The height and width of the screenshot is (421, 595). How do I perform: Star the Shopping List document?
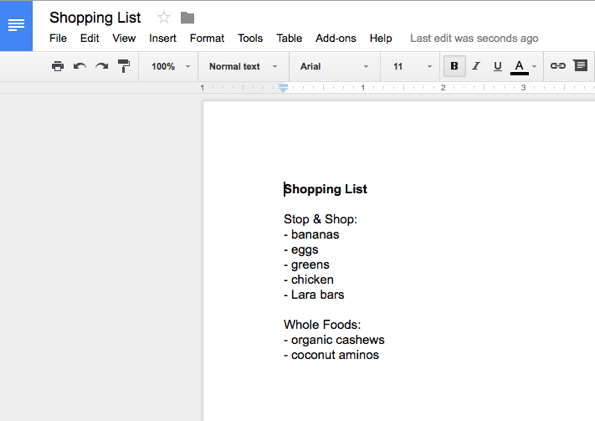[x=164, y=17]
